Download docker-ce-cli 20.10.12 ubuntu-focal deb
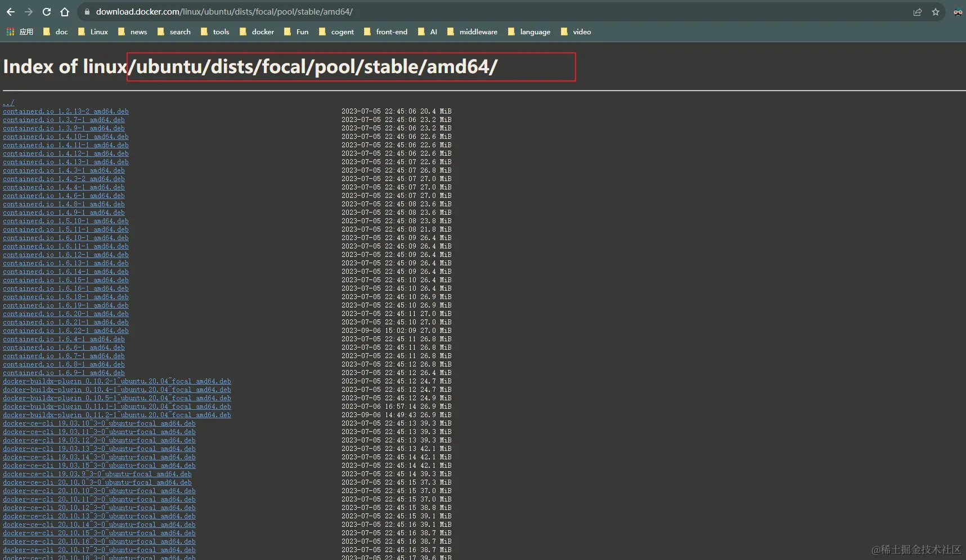Image resolution: width=966 pixels, height=560 pixels. (99, 508)
